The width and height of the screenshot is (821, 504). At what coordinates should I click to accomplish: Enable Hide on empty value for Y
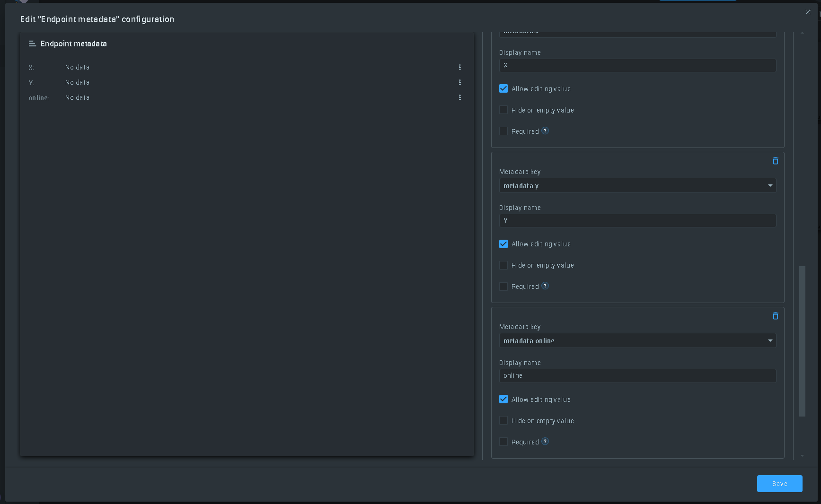pos(503,265)
